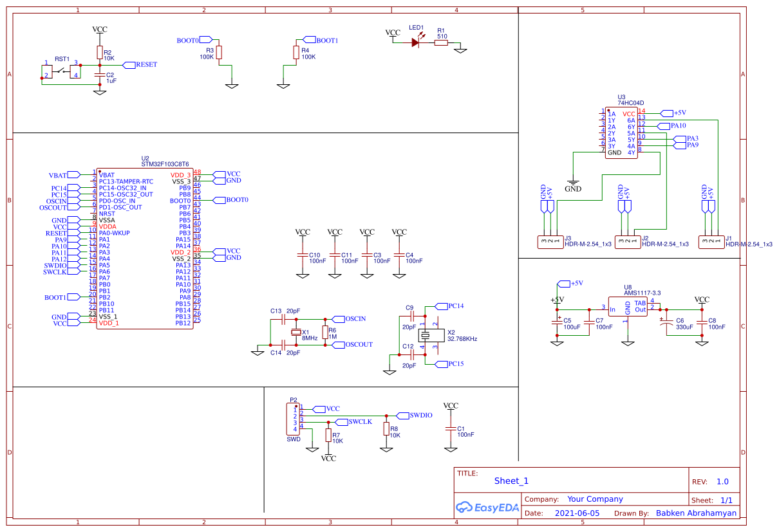Click the 8MHz value label
Image resolution: width=779 pixels, height=532 pixels.
[x=310, y=338]
